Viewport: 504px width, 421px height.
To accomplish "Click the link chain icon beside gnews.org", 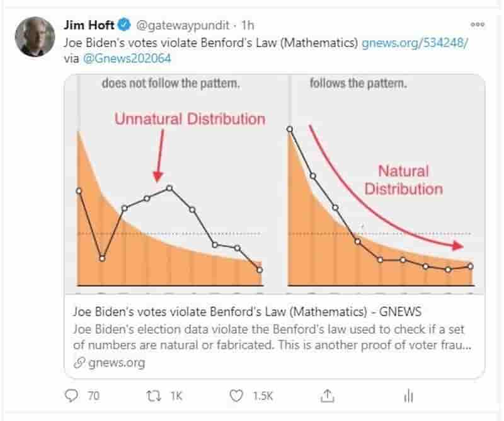I will 78,362.
